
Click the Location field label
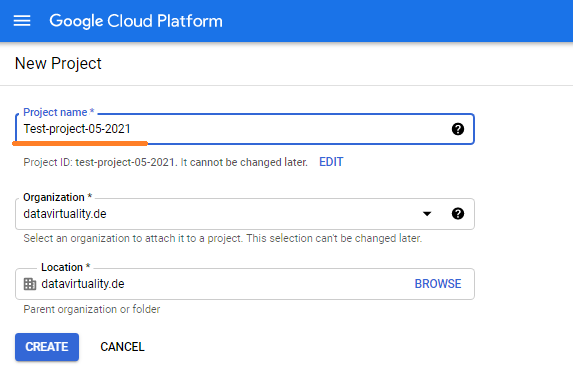click(x=66, y=267)
